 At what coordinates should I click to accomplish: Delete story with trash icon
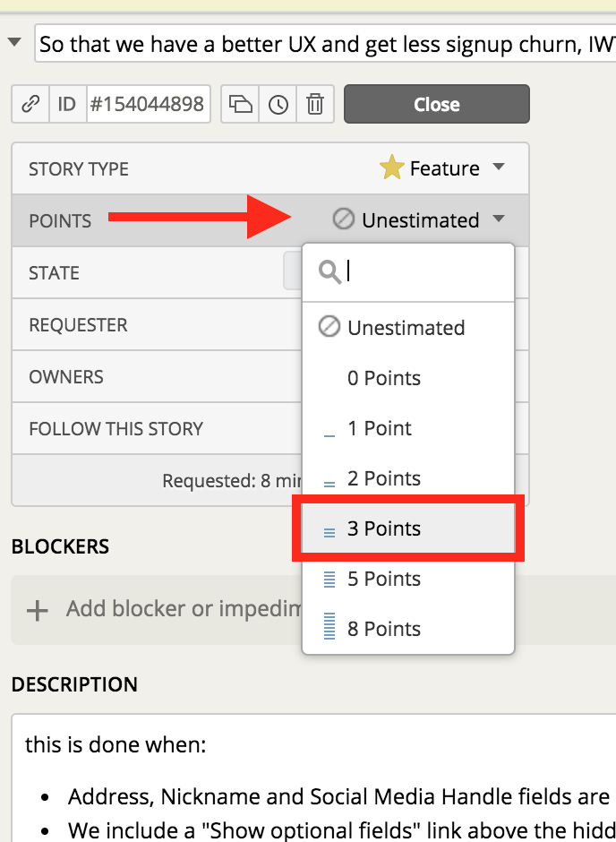[x=315, y=105]
